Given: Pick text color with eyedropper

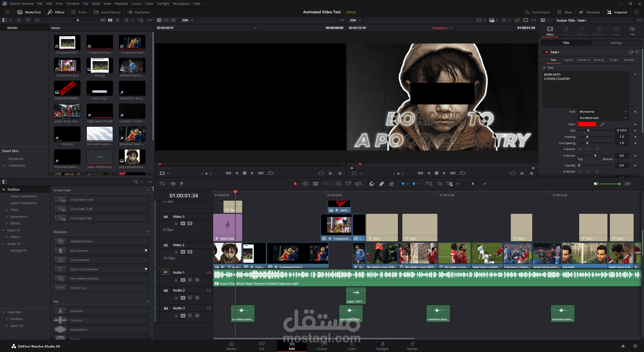Looking at the screenshot, I should pyautogui.click(x=602, y=124).
